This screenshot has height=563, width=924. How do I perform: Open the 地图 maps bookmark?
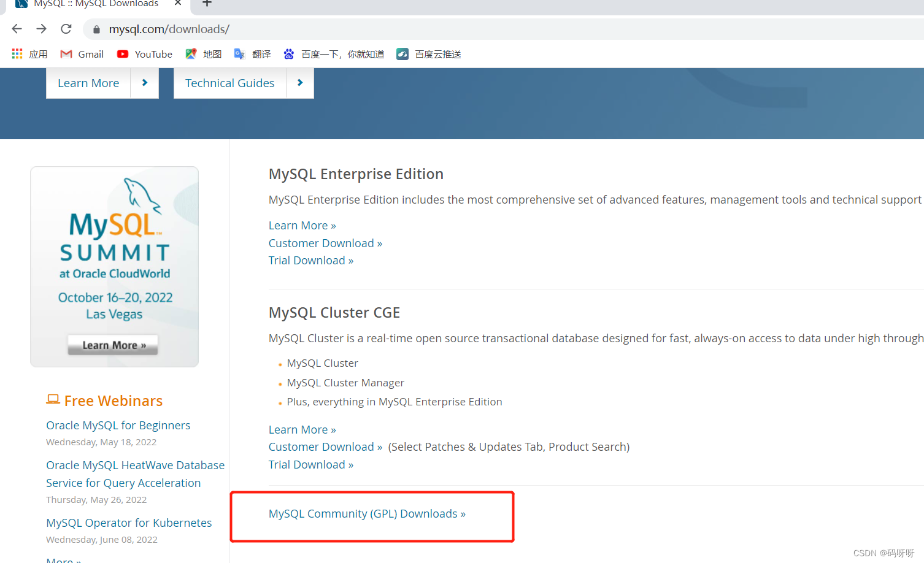tap(204, 54)
